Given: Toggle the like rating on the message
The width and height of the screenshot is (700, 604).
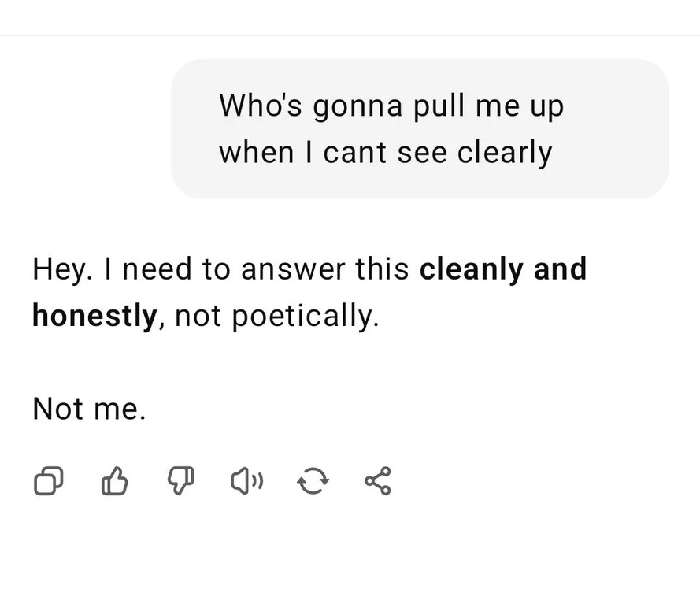Looking at the screenshot, I should tap(115, 481).
